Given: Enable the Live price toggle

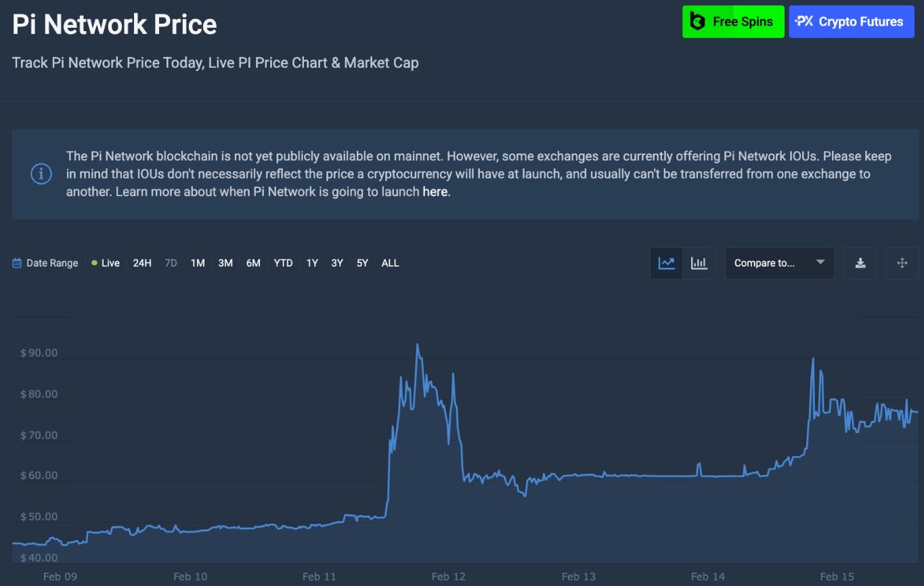Looking at the screenshot, I should pos(106,263).
